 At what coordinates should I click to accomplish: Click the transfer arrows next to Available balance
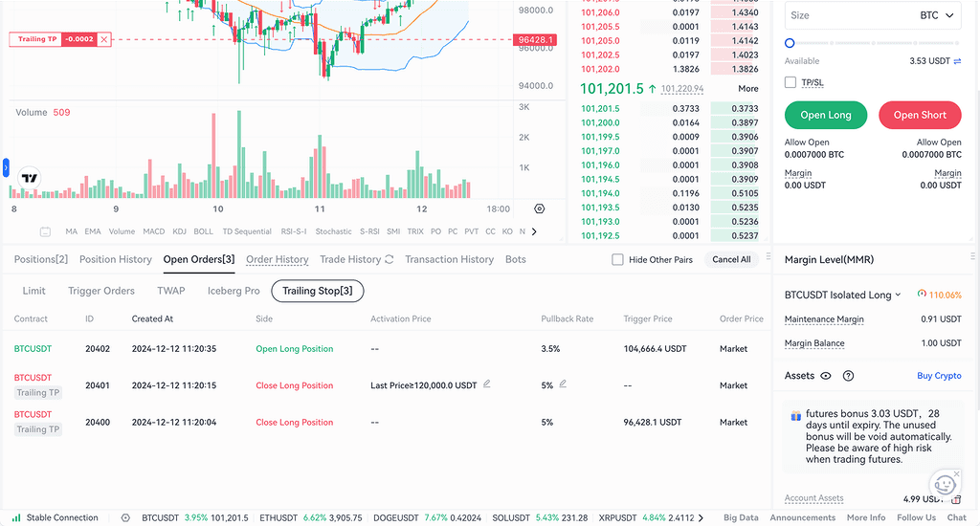(x=957, y=61)
